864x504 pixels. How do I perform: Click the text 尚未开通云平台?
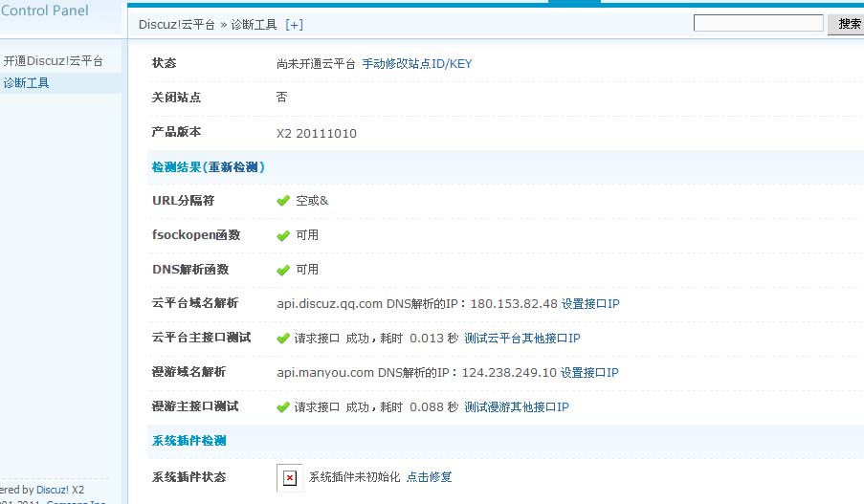pos(316,64)
